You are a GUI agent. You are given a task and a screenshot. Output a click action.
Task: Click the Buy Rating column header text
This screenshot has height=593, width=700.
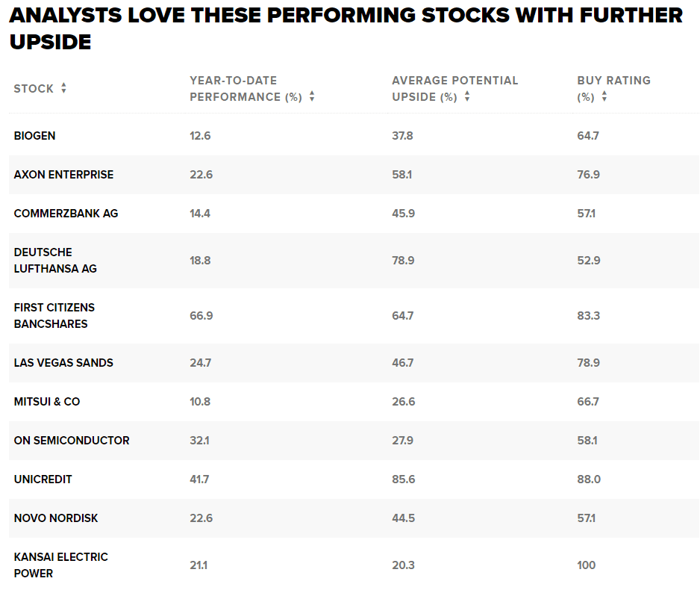coord(613,81)
